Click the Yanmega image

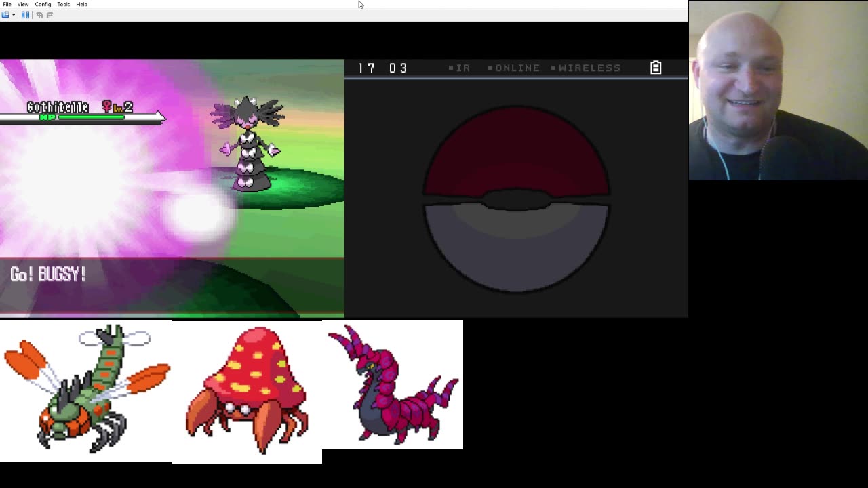click(x=86, y=390)
